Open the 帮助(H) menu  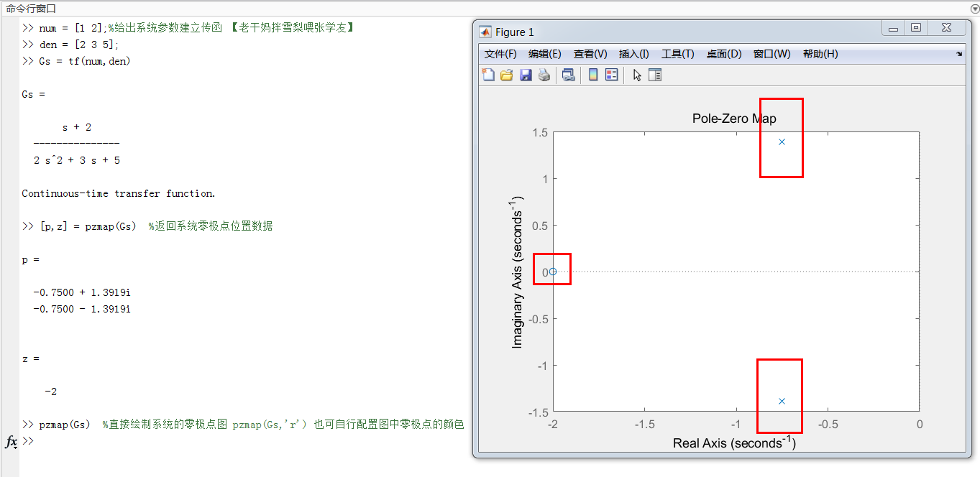[x=820, y=54]
